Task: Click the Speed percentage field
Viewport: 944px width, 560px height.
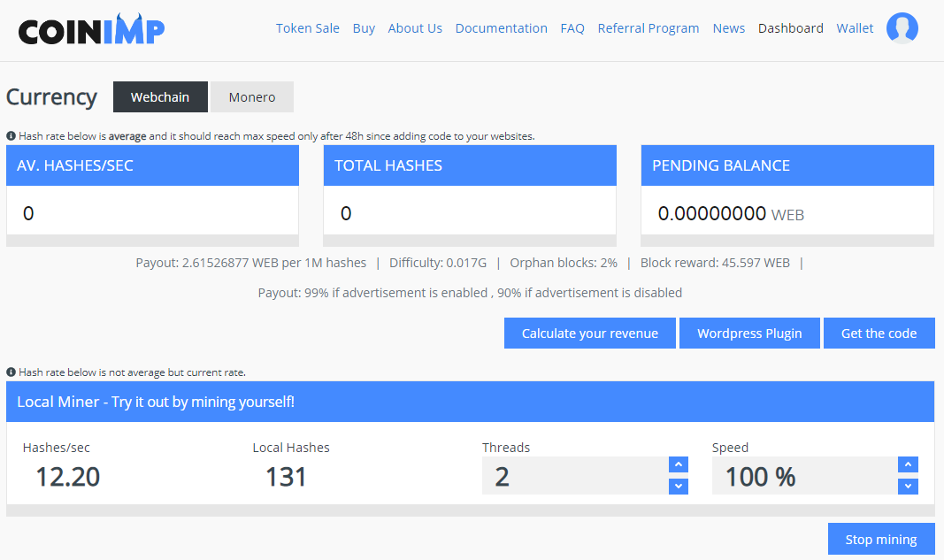Action: 805,476
